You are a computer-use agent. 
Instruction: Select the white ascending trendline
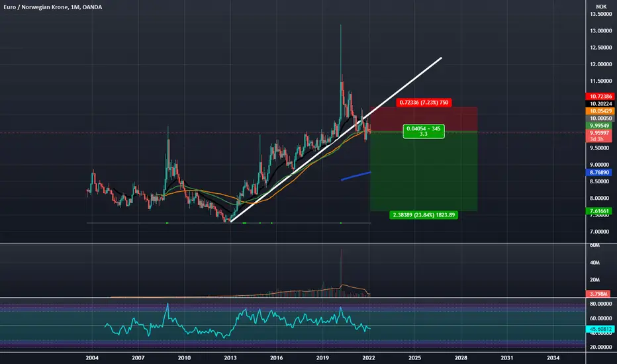tap(336, 140)
